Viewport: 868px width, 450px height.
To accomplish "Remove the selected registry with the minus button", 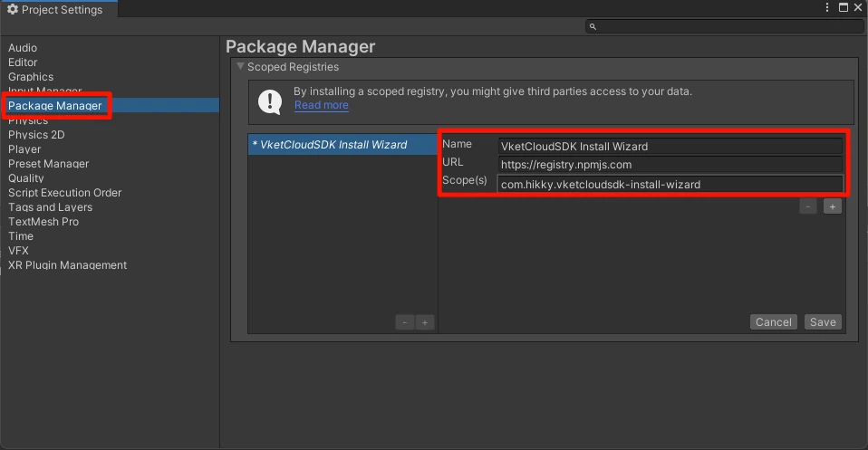I will tap(404, 322).
